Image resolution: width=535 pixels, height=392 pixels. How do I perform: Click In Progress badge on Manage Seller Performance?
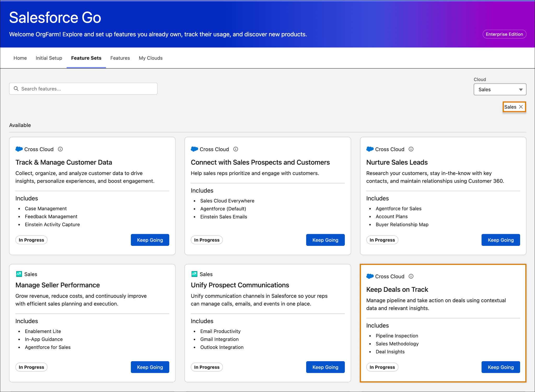tap(31, 367)
